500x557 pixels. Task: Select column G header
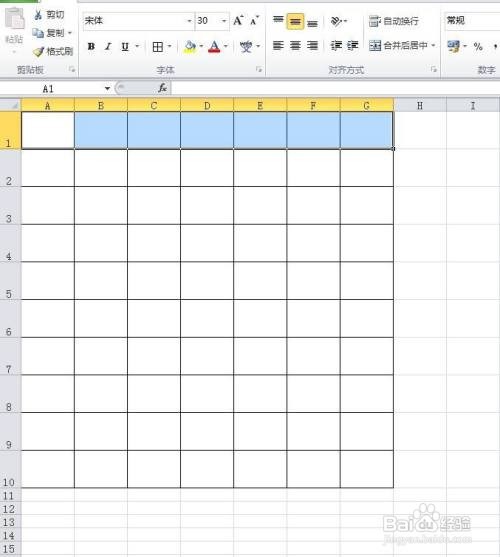pyautogui.click(x=366, y=106)
